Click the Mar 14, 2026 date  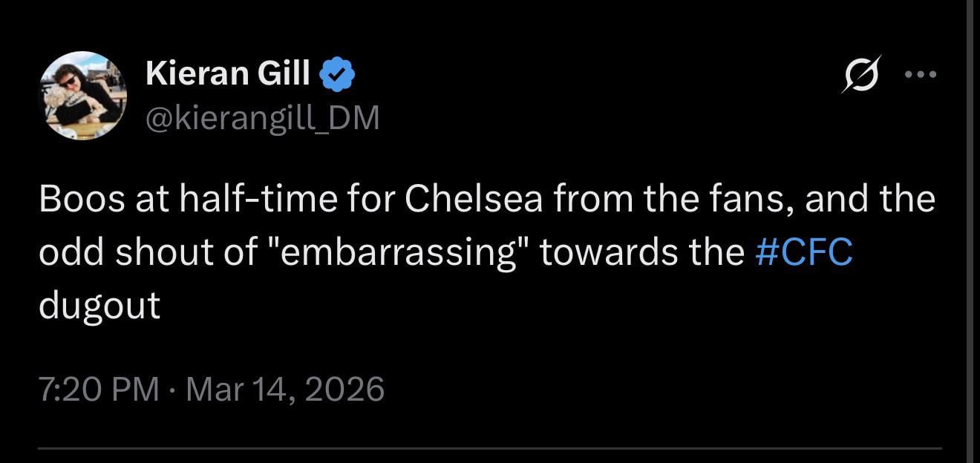point(285,389)
